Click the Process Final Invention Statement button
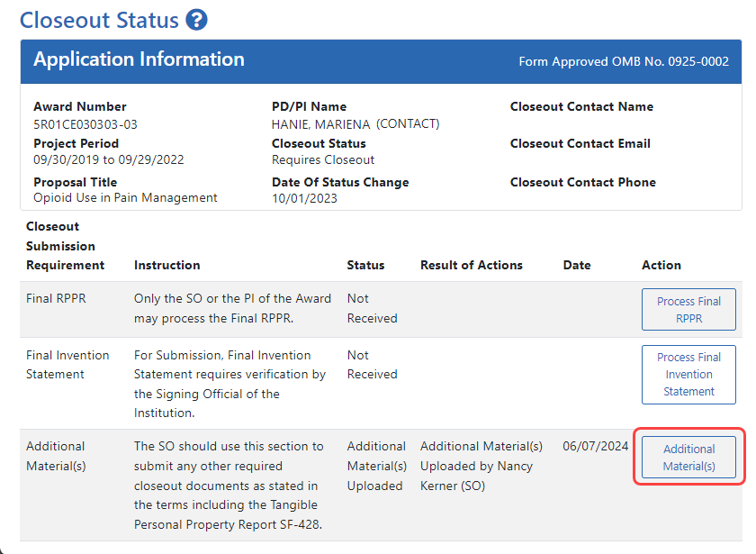This screenshot has width=756, height=554. pyautogui.click(x=688, y=375)
